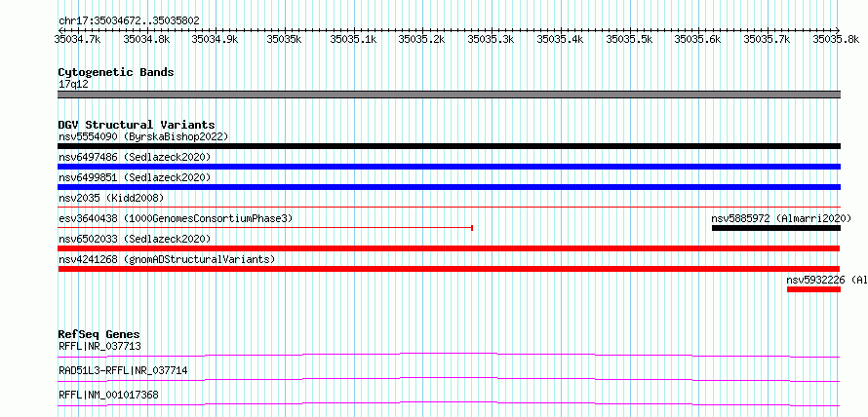Select the magenta RFFL|NR_037713 transcript line
The height and width of the screenshot is (417, 868).
(449, 355)
